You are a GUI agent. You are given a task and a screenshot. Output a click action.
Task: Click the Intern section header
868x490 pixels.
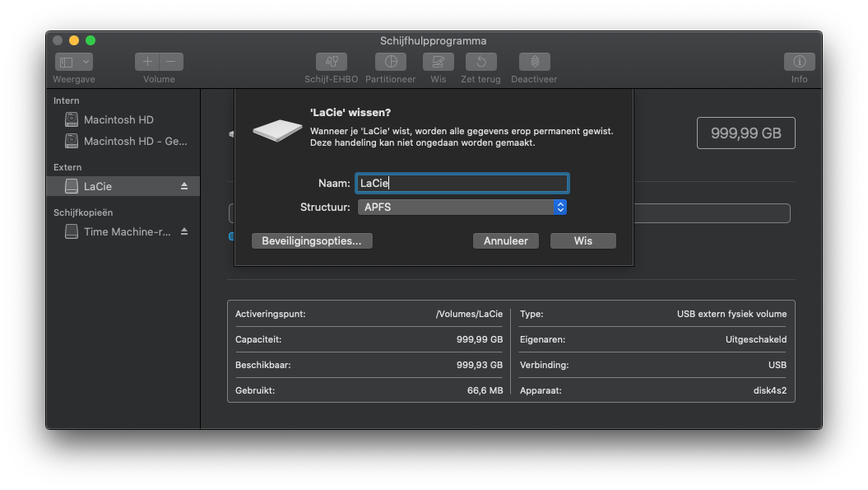point(67,100)
